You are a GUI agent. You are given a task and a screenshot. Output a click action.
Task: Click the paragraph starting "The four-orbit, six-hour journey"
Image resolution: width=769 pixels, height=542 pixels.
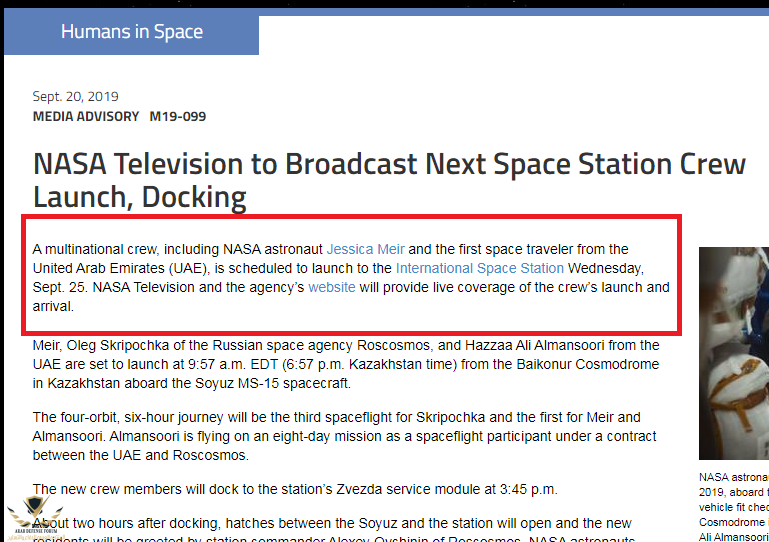(344, 436)
